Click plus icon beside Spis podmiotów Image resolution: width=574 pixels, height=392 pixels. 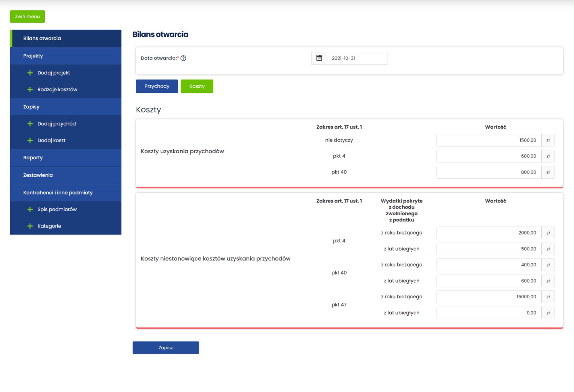tap(30, 209)
